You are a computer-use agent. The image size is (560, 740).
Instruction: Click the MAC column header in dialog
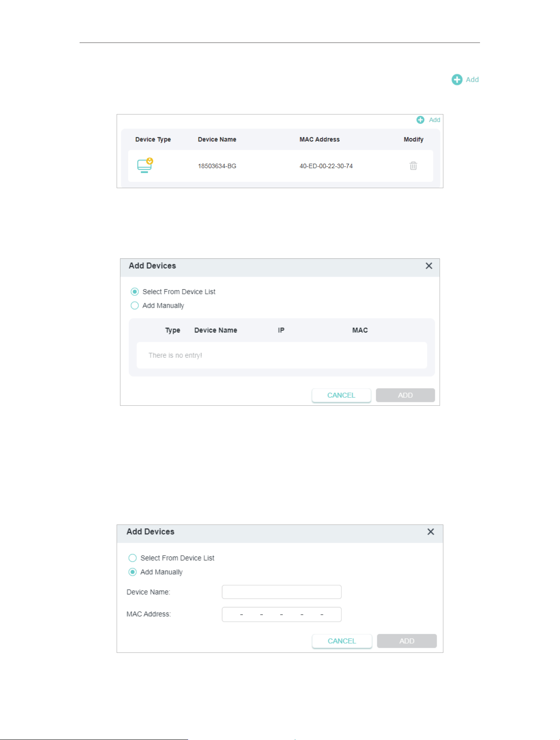click(x=360, y=330)
